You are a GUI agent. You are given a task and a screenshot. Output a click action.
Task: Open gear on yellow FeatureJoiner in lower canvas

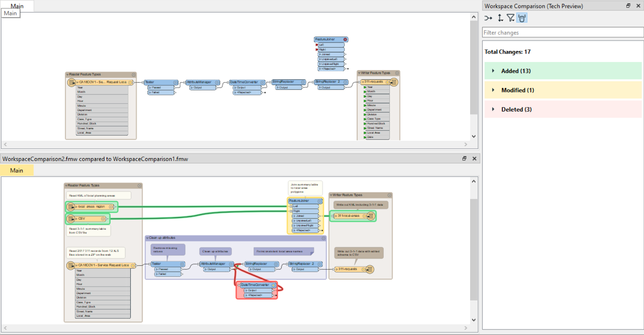pyautogui.click(x=320, y=201)
